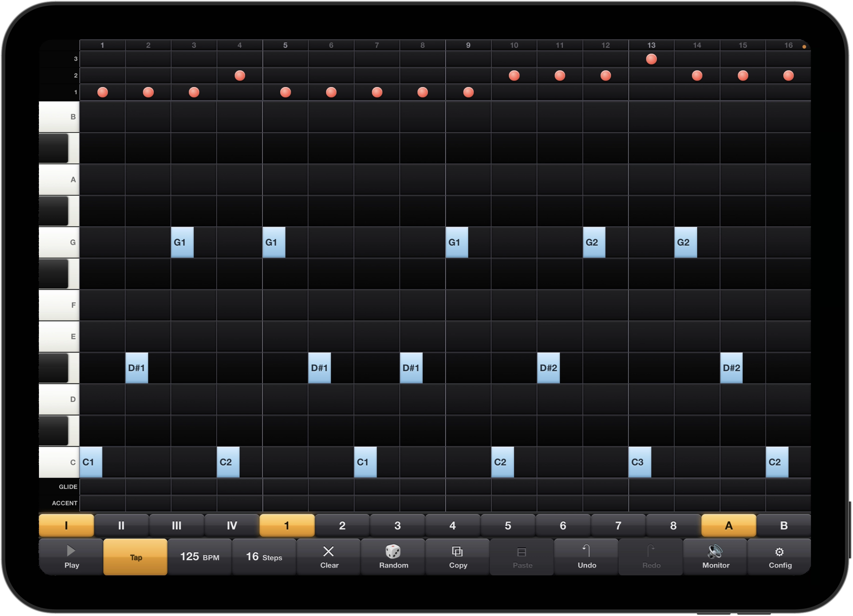Generate a pattern with the Random dice

click(393, 551)
